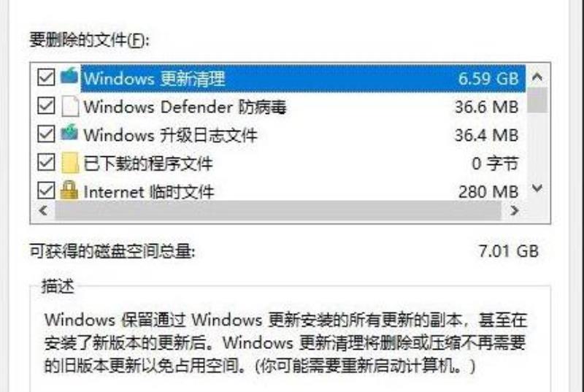The height and width of the screenshot is (392, 584).
Task: Click the list scroll up arrow
Action: tap(537, 77)
